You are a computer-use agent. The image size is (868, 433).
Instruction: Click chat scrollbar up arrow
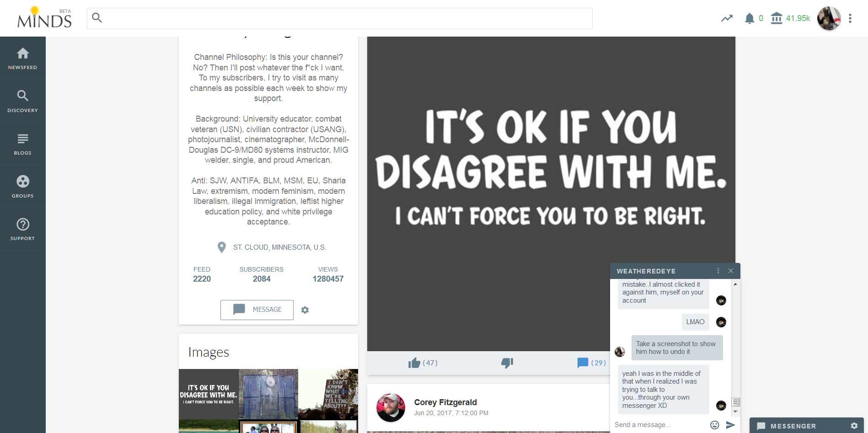point(735,284)
